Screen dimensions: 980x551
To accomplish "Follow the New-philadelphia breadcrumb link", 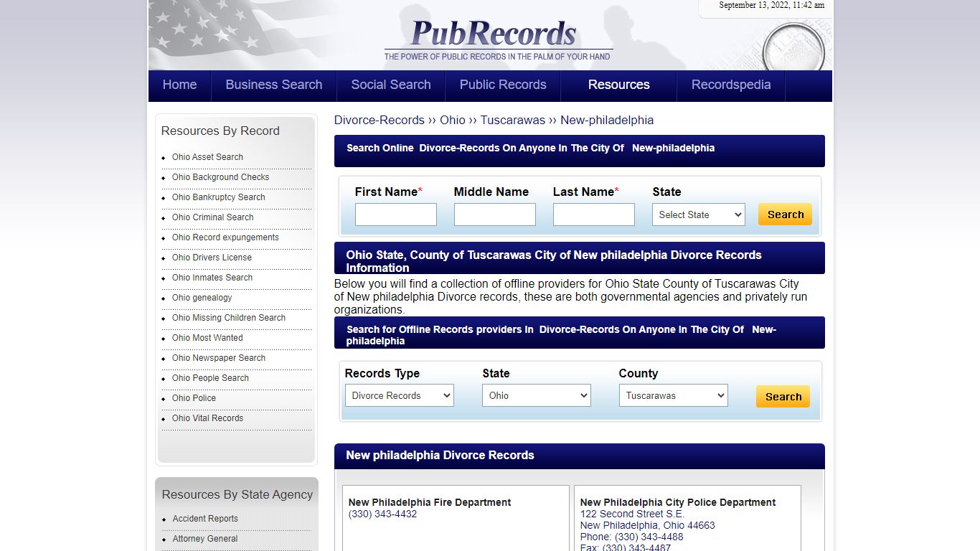I will (607, 120).
